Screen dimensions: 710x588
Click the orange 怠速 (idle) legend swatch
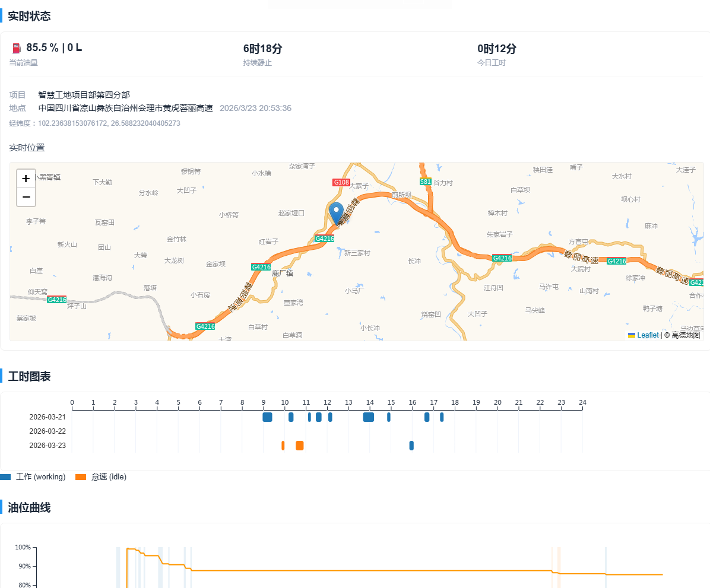tap(81, 476)
